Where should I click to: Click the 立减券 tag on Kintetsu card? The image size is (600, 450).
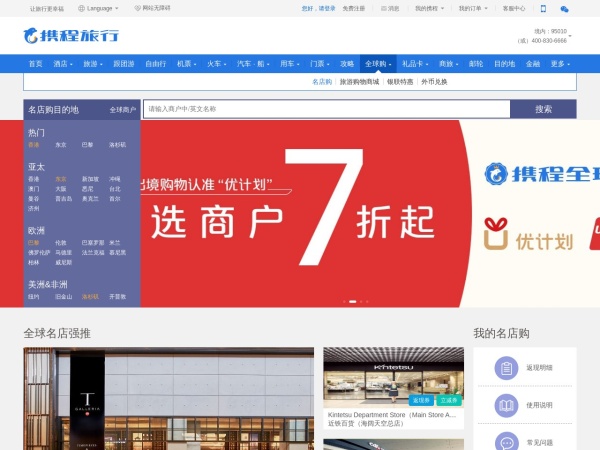449,400
